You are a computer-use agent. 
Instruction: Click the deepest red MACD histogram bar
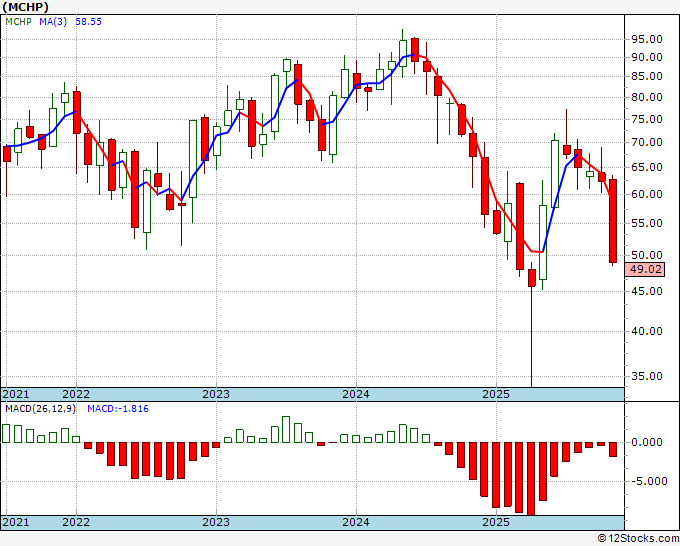pos(531,479)
